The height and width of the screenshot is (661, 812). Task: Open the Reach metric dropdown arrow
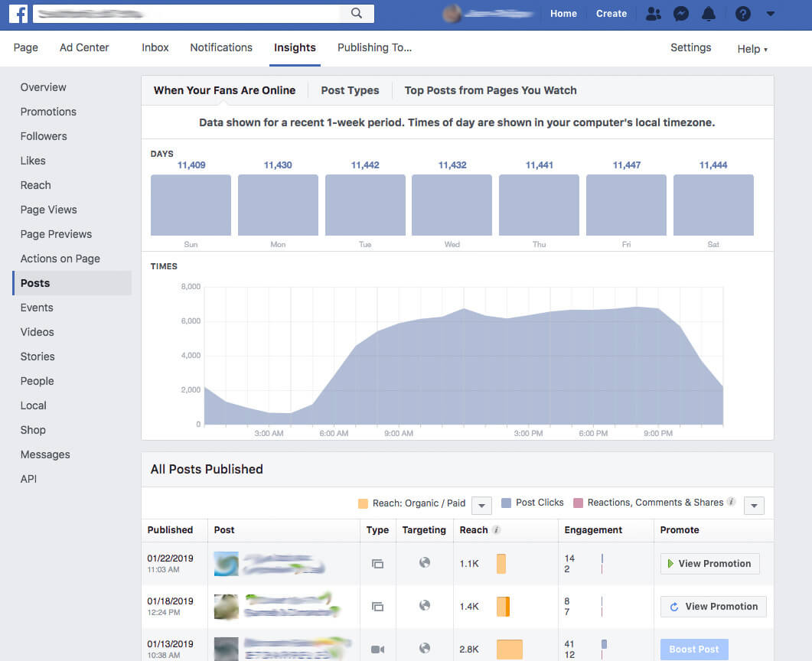coord(481,505)
